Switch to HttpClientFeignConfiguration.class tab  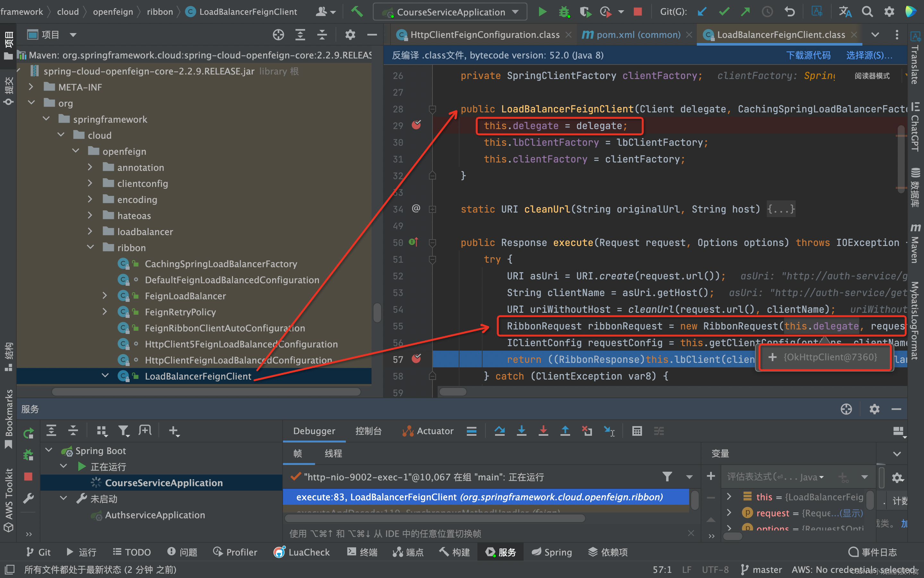(484, 35)
